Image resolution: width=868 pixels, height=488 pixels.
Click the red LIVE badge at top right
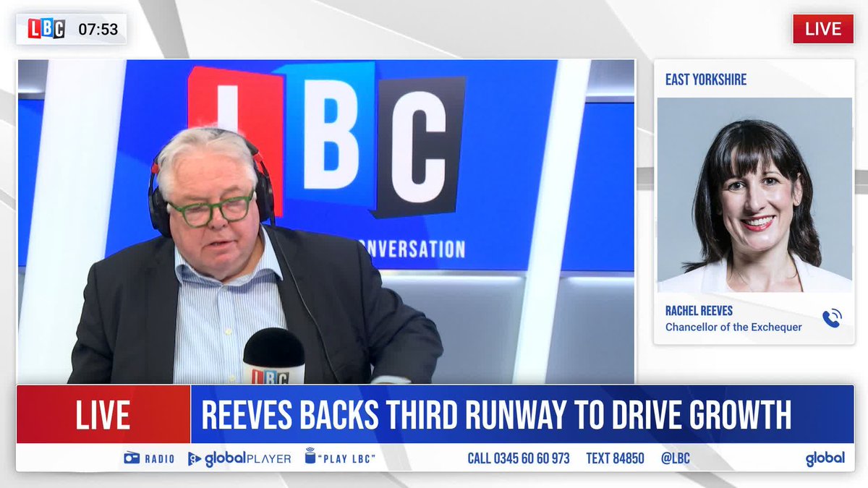[823, 29]
